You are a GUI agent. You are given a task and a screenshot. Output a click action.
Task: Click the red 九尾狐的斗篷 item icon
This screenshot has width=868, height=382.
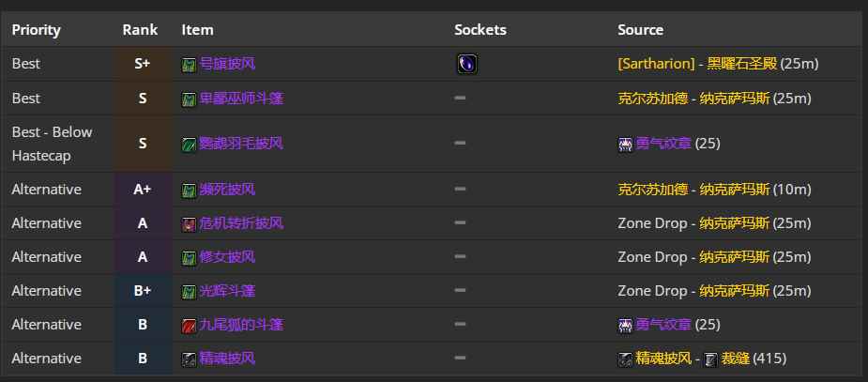coord(189,325)
